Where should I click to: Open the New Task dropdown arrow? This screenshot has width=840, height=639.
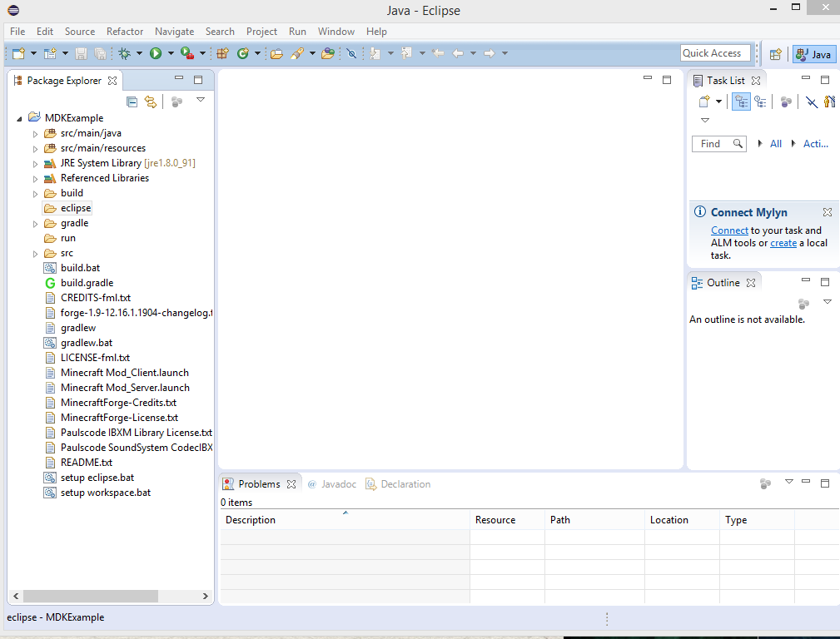click(719, 102)
